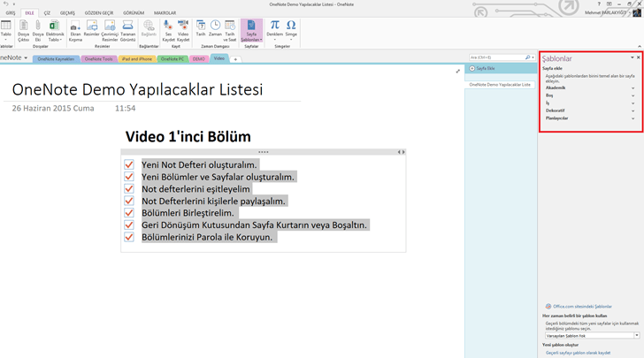Click the Dosya Çıktısı icon
This screenshot has width=644, height=358.
(x=23, y=30)
